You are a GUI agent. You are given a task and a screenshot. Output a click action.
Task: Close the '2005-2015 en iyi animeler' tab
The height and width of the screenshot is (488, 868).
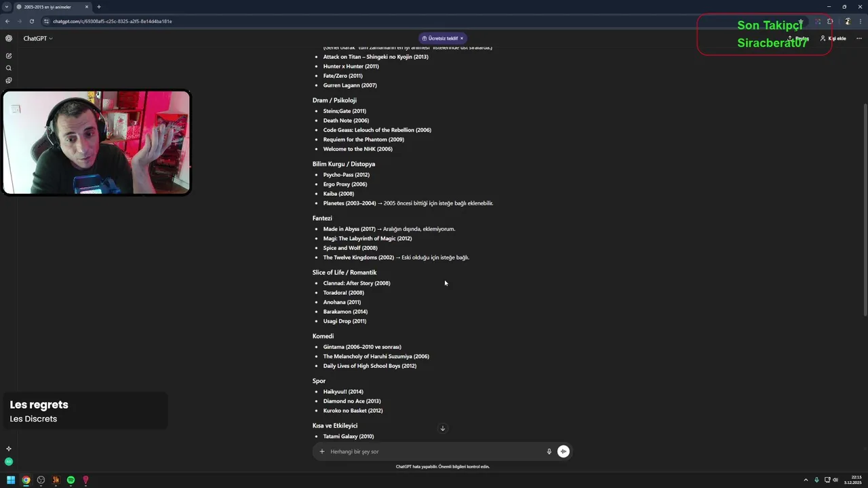pos(87,7)
